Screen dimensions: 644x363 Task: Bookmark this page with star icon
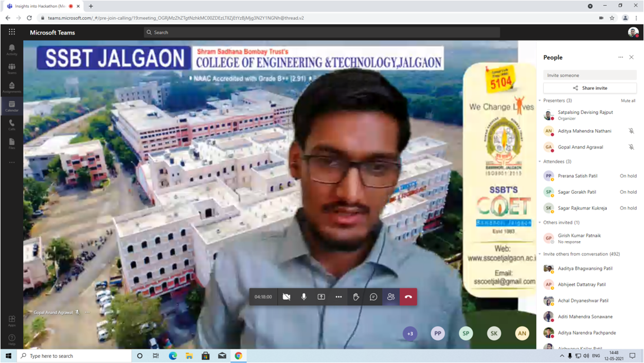[612, 18]
